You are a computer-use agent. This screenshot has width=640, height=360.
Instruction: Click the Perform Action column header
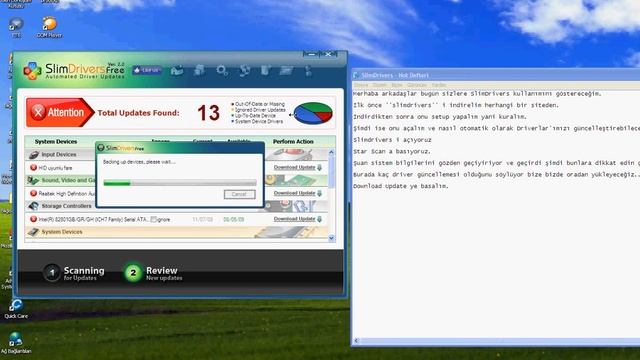pyautogui.click(x=293, y=142)
